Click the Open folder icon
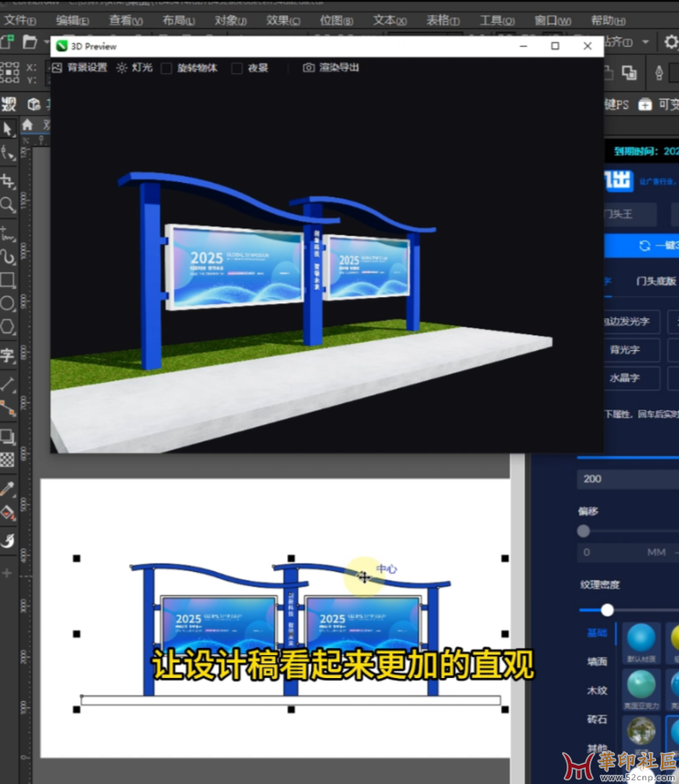This screenshot has width=679, height=784. [x=30, y=42]
